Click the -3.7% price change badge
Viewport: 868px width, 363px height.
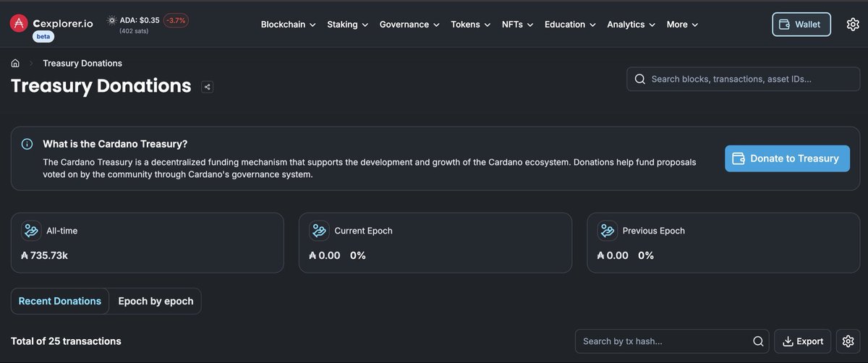click(176, 20)
